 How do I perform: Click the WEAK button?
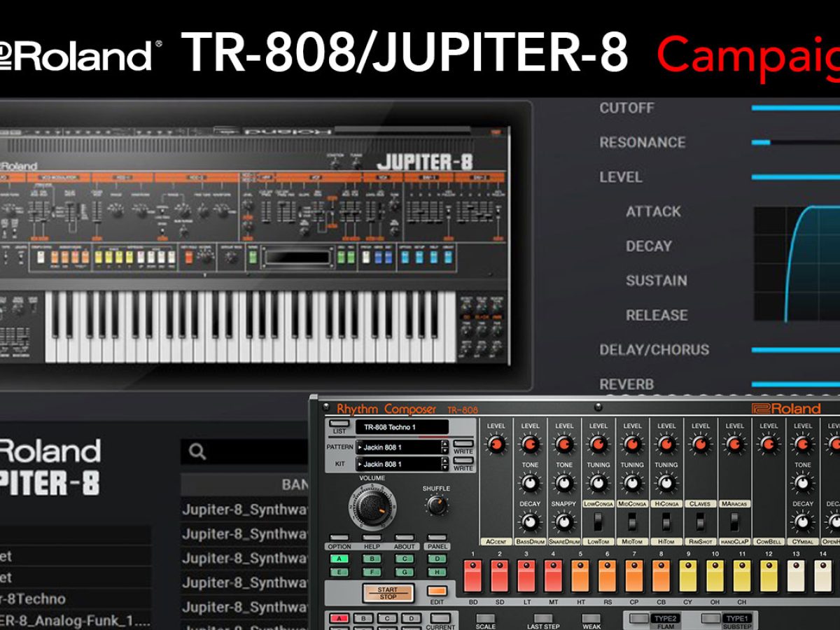point(591,619)
